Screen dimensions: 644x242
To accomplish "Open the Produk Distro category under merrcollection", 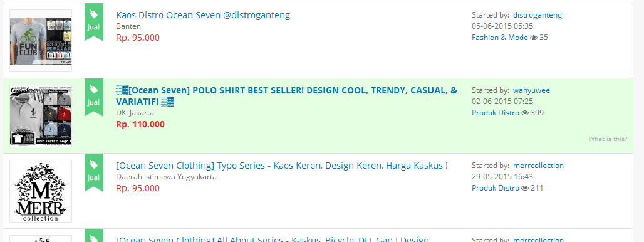I will [x=496, y=188].
